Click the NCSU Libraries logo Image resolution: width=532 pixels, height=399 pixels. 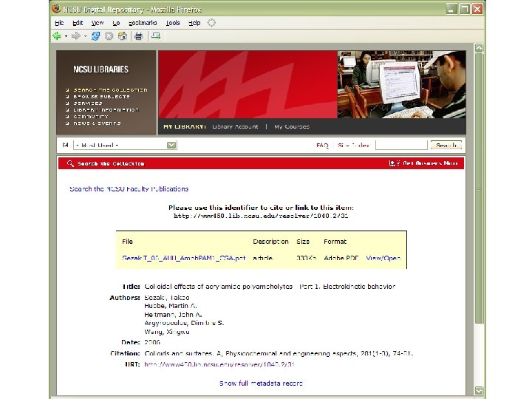tap(100, 69)
